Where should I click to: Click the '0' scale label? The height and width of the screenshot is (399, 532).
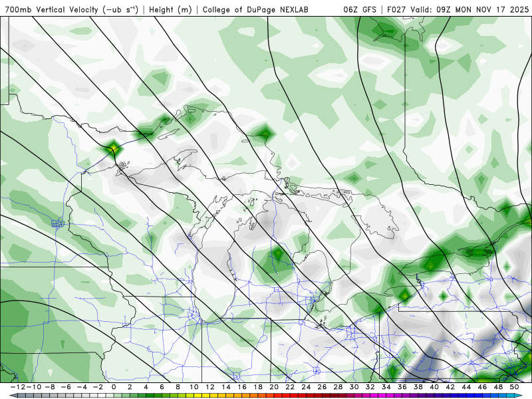pyautogui.click(x=114, y=387)
